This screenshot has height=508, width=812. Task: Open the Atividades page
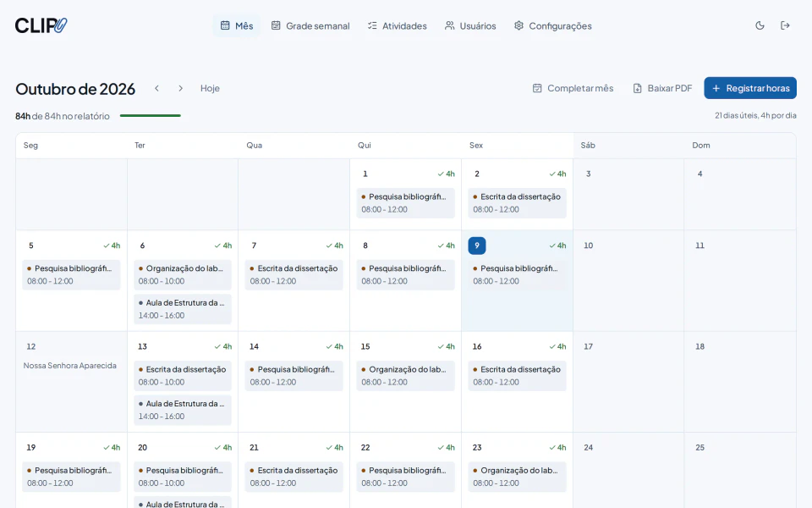(398, 26)
